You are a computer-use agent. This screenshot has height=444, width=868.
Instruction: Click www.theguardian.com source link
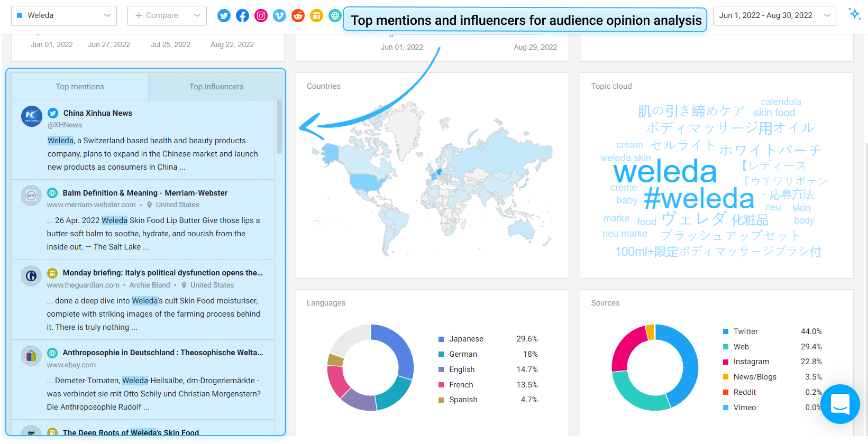click(x=83, y=285)
